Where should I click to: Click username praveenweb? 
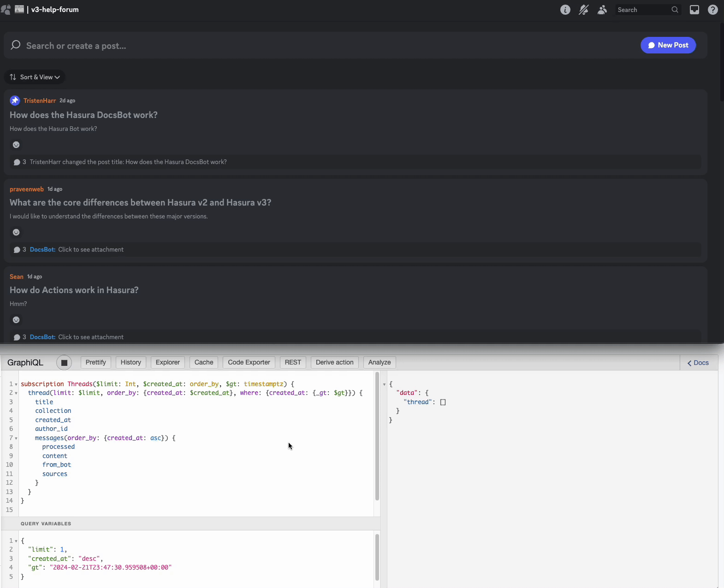click(27, 189)
